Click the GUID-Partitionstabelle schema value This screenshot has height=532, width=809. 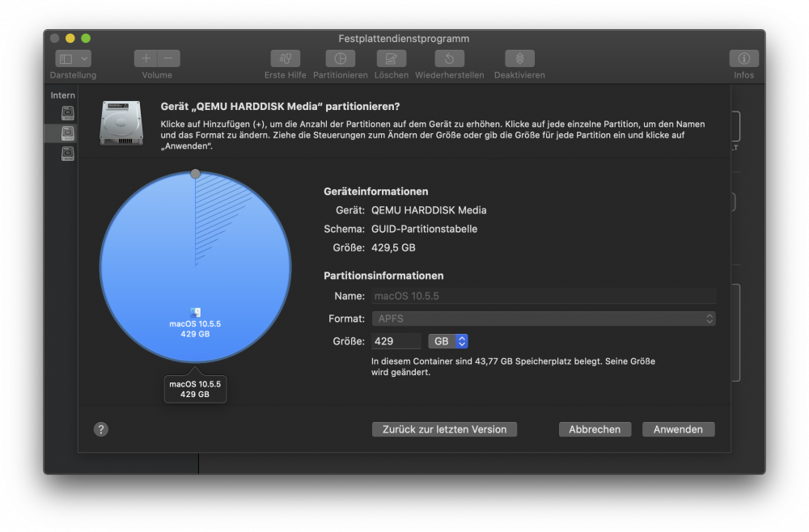pos(424,229)
